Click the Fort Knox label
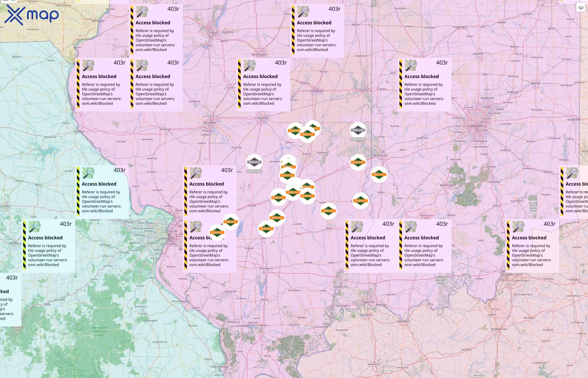The image size is (588, 378). pos(496,309)
